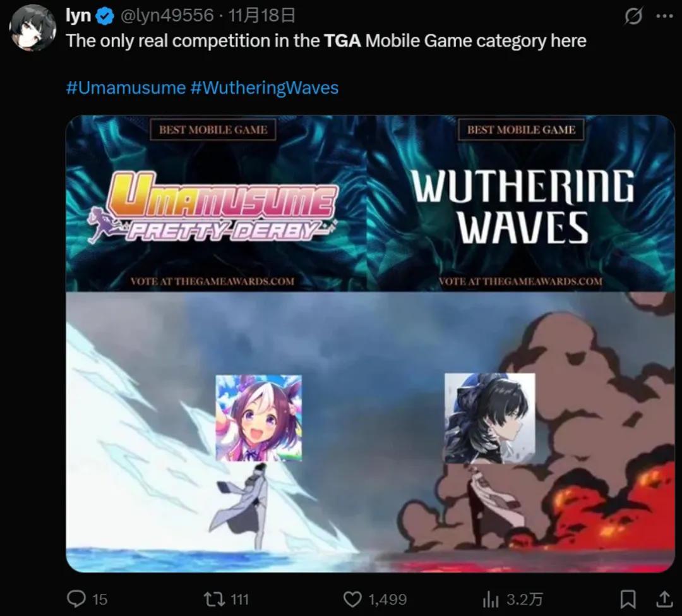Share the post with upload arrow icon
This screenshot has height=616, width=682.
[664, 598]
